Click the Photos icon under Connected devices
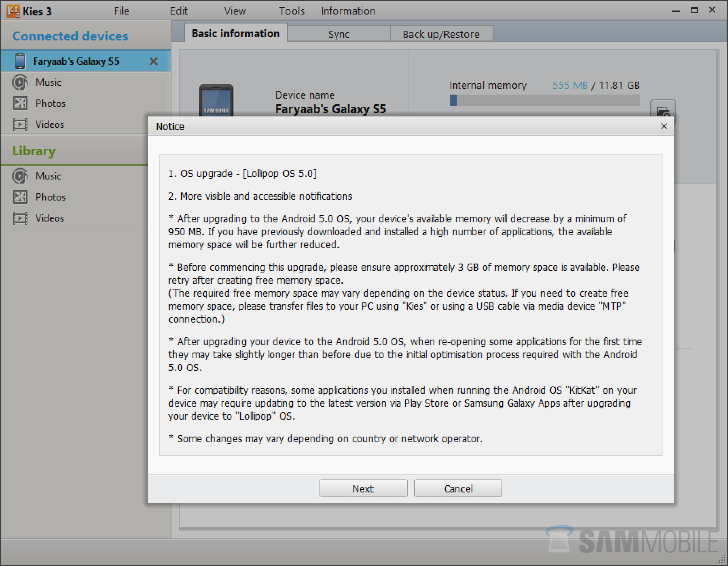728x566 pixels. [20, 103]
